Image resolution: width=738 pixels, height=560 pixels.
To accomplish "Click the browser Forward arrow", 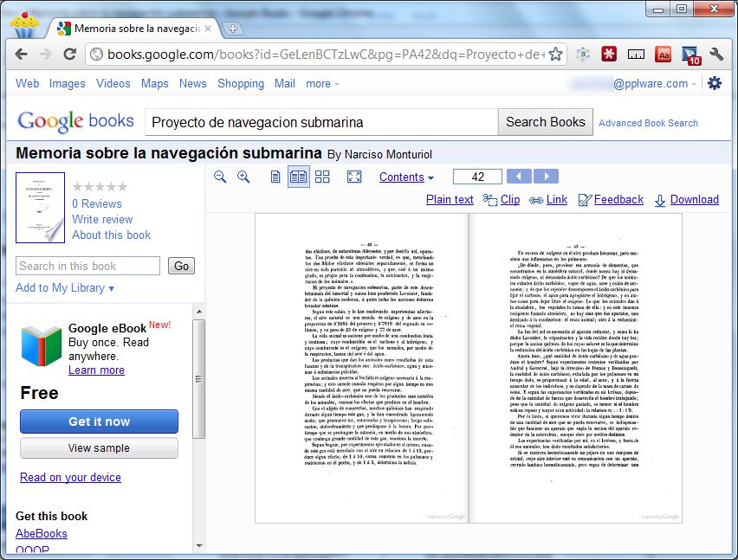I will click(46, 54).
